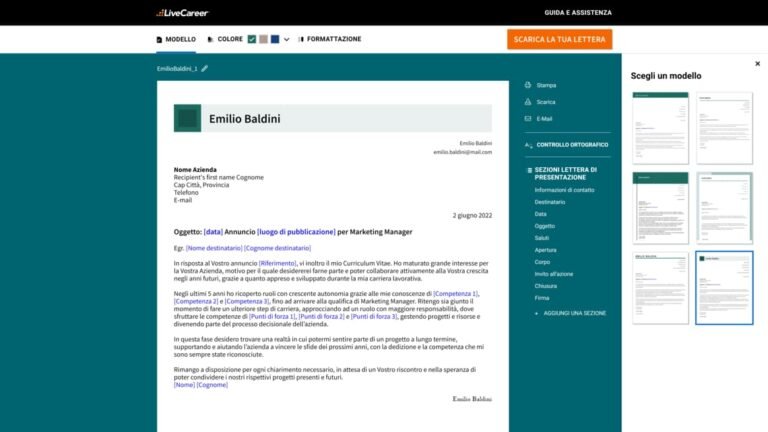The width and height of the screenshot is (768, 432).
Task: Click the green square monogram in letter header
Action: pos(187,118)
